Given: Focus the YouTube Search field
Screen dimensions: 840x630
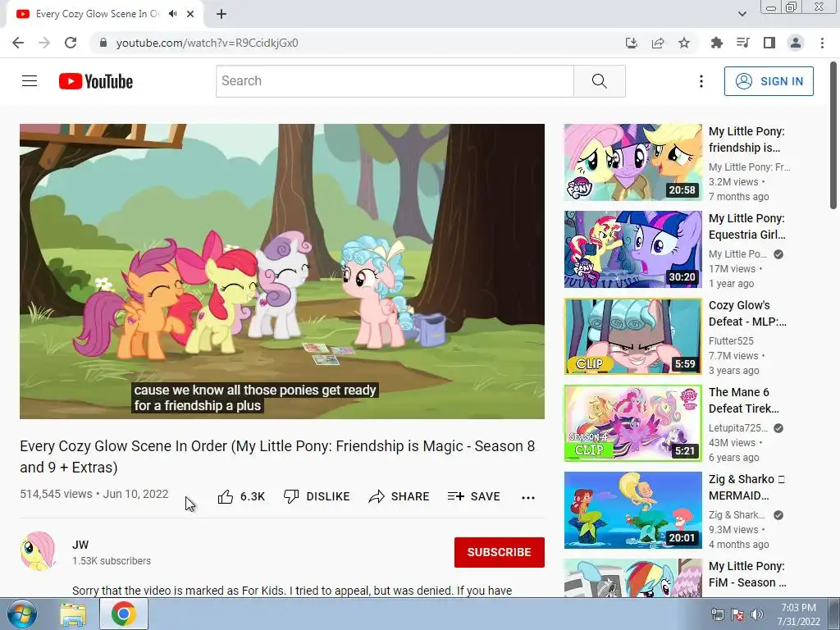Looking at the screenshot, I should click(x=395, y=81).
